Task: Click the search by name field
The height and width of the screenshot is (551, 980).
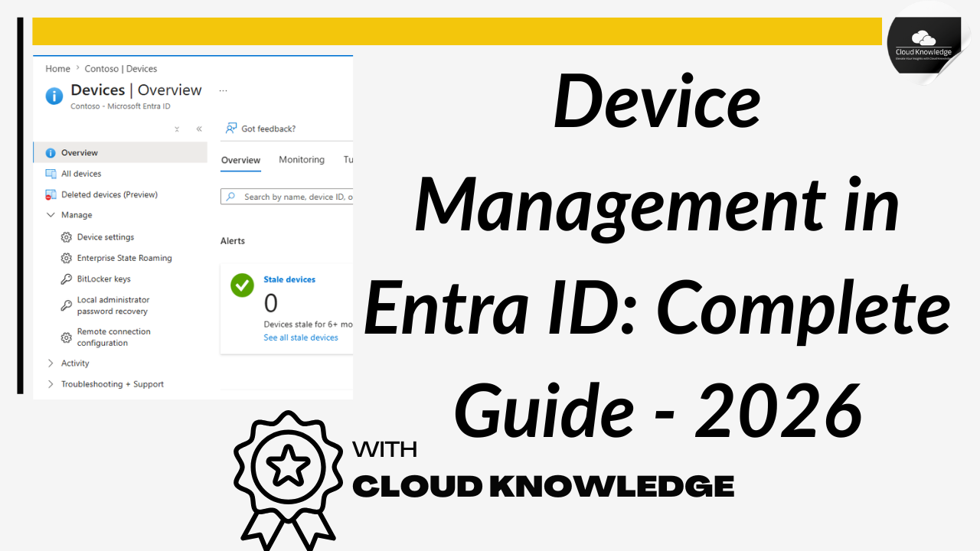Action: pyautogui.click(x=287, y=197)
